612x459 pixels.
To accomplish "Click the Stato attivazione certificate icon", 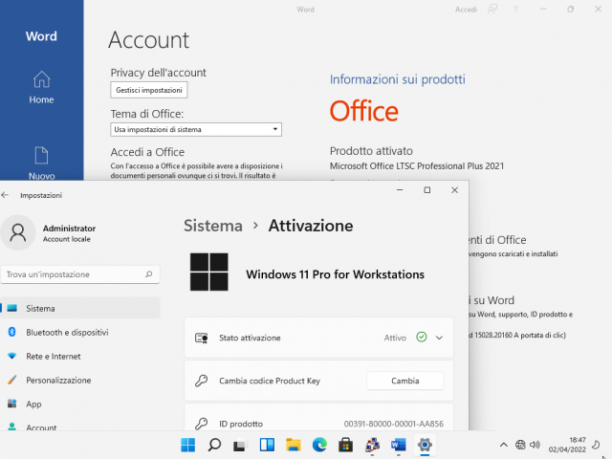I will [201, 338].
